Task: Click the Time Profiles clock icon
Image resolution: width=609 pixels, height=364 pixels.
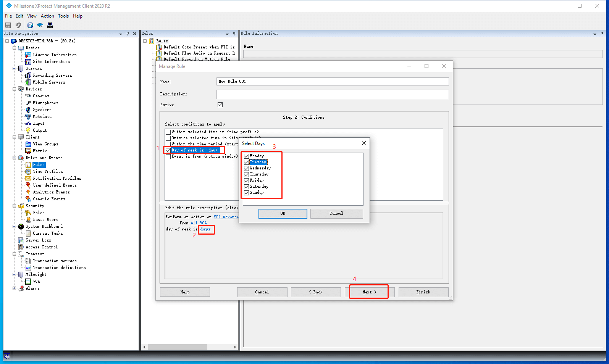Action: coord(28,172)
